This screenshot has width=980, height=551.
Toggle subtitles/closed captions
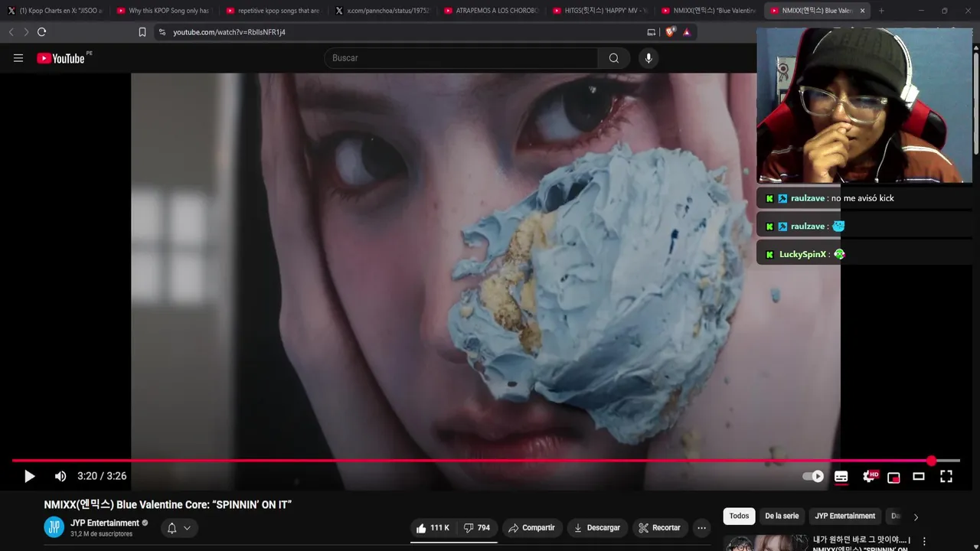click(841, 476)
